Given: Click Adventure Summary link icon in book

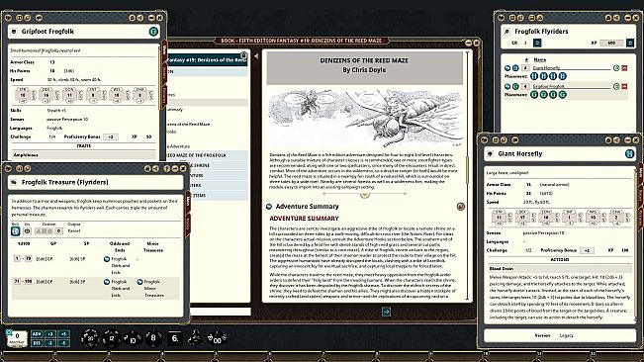Looking at the screenshot, I should (x=269, y=207).
